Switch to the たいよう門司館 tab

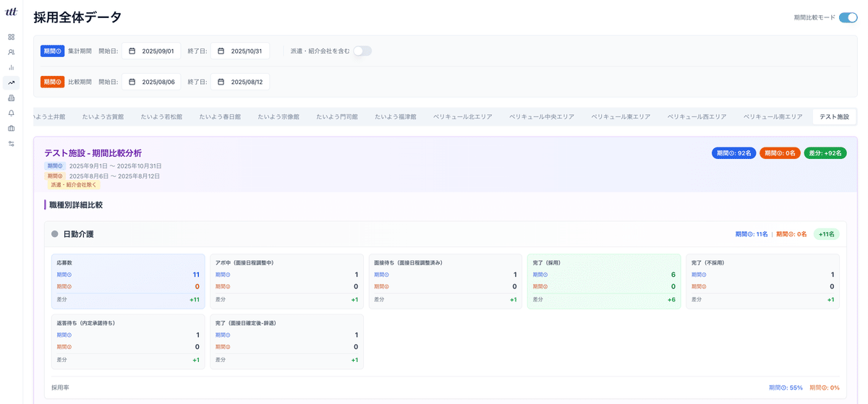pos(337,116)
